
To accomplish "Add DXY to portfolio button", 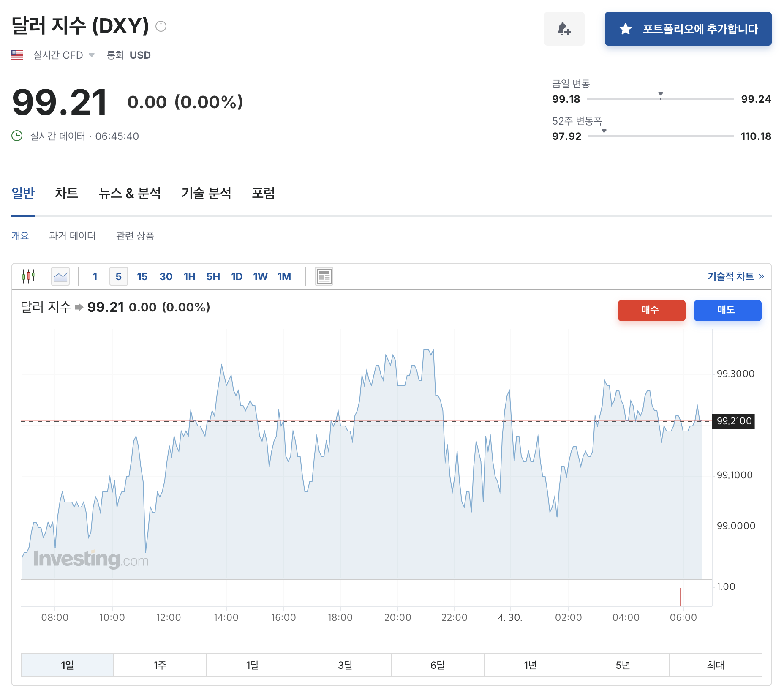I will pos(688,29).
